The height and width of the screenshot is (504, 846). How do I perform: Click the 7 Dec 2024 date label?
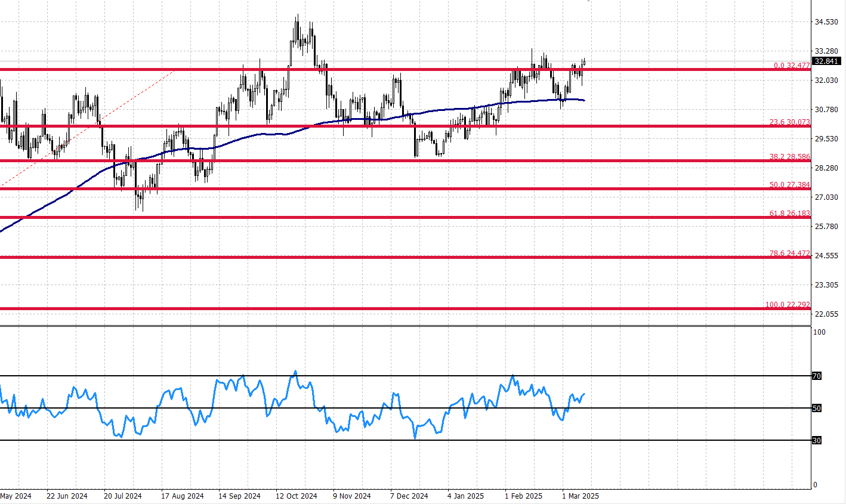(409, 496)
